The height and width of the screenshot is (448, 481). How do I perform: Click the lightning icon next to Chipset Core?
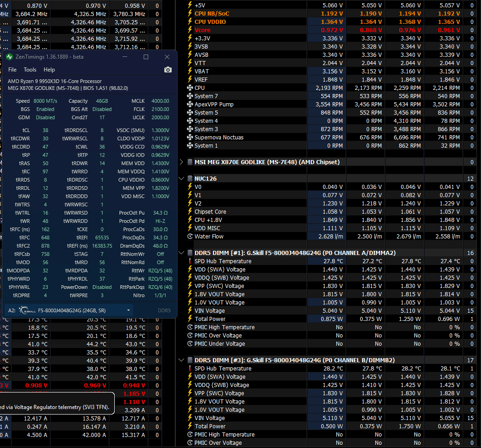tap(190, 211)
